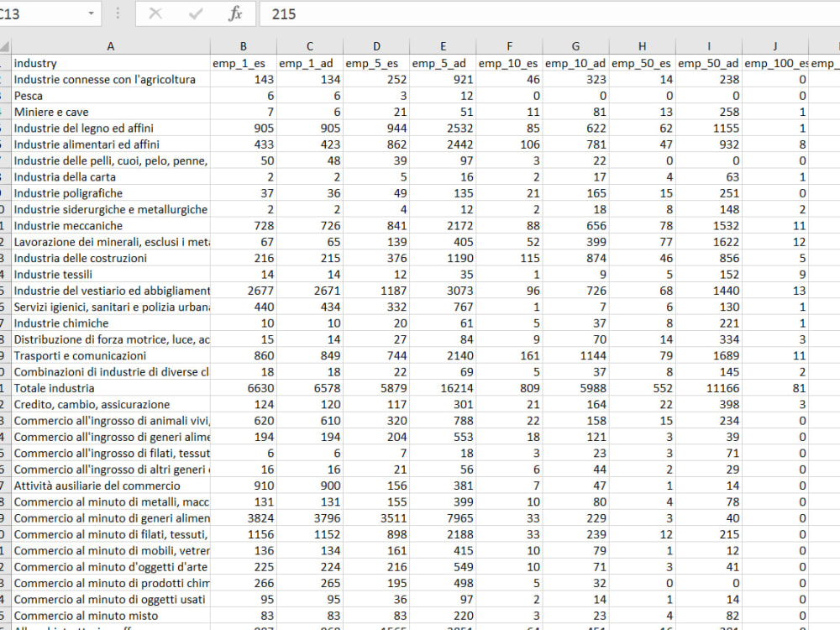This screenshot has height=630, width=840.
Task: Select column G header
Action: point(575,46)
